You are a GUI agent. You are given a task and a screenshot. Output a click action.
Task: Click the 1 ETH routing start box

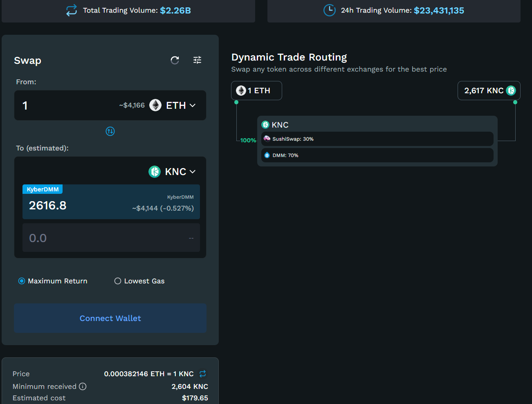point(256,90)
